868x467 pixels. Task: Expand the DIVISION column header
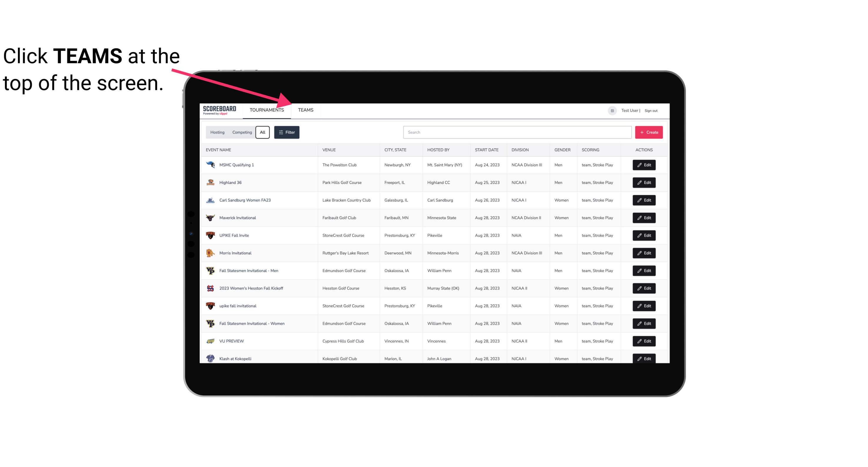tap(520, 149)
